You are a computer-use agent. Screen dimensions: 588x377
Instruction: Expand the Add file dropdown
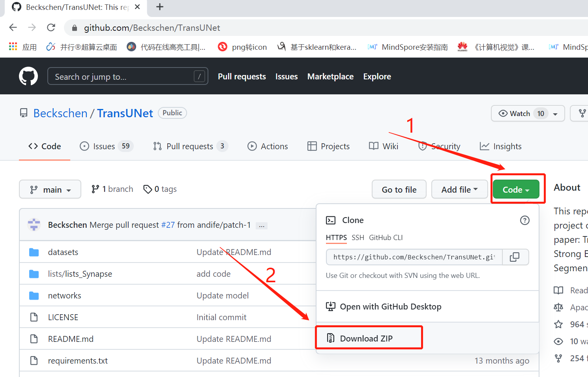click(460, 189)
